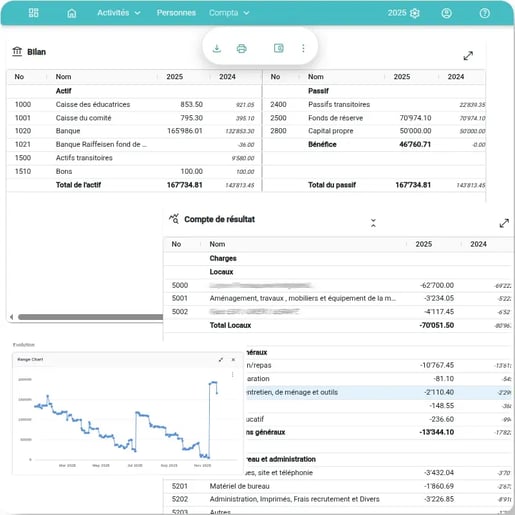
Task: Open the Compta dropdown menu
Action: point(229,13)
